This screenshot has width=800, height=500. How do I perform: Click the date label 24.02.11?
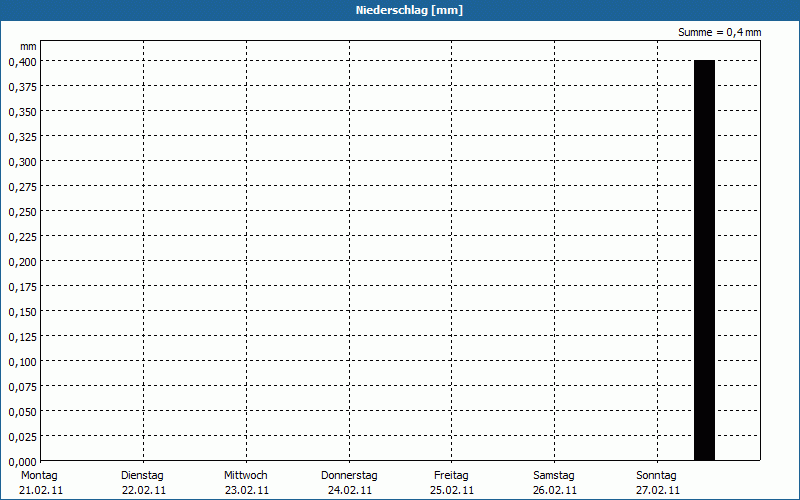(350, 490)
